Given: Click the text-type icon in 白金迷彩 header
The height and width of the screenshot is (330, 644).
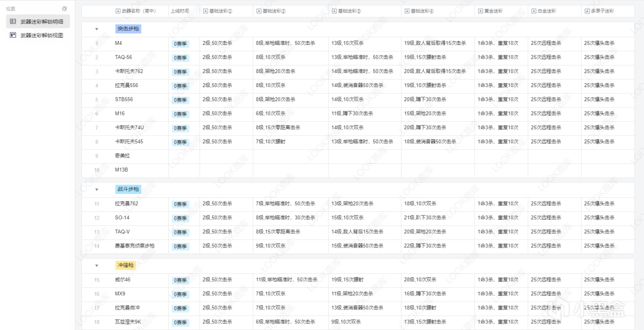Looking at the screenshot, I should pyautogui.click(x=534, y=11).
